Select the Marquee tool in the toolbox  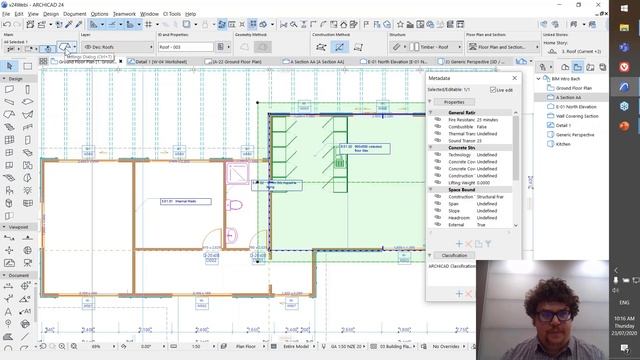pyautogui.click(x=27, y=66)
